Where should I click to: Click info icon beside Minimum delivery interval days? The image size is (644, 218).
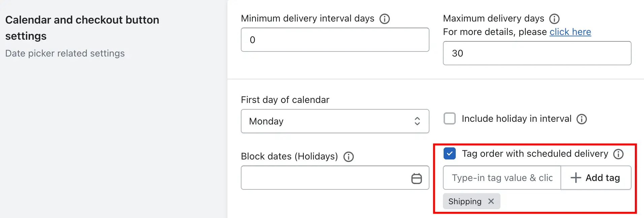(384, 19)
